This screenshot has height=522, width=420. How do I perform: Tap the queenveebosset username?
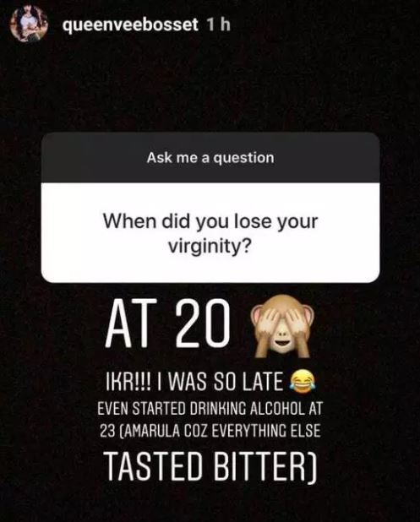pos(130,24)
